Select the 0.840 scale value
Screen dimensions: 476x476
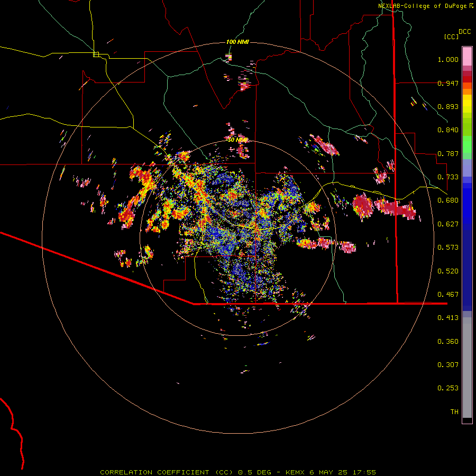coord(448,130)
